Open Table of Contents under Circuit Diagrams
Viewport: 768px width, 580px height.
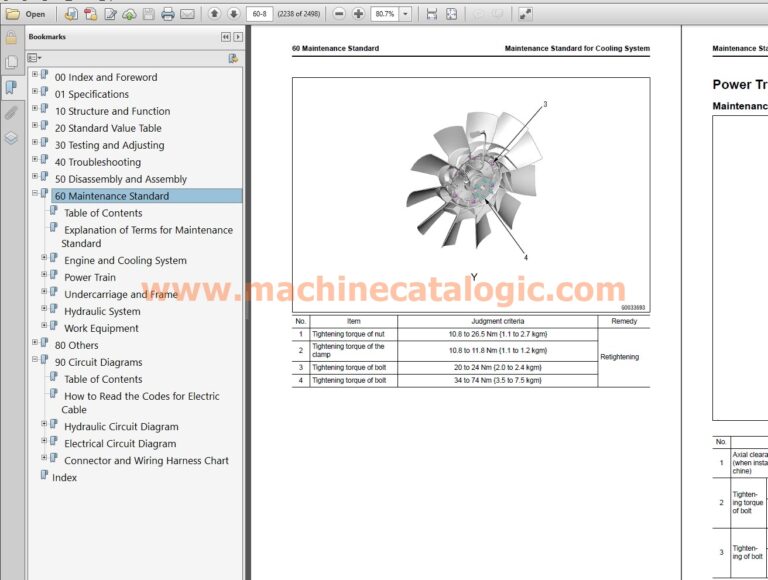[x=103, y=379]
